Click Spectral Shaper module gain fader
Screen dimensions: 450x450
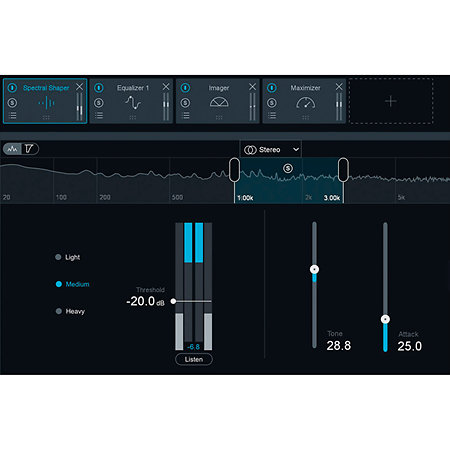79,107
